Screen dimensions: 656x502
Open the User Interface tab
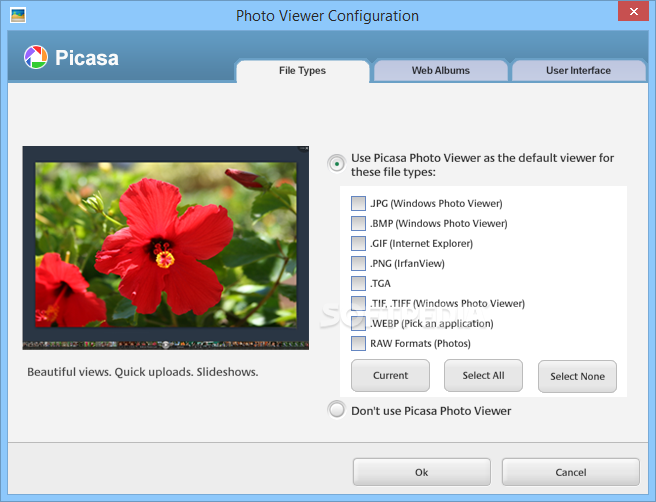(x=578, y=71)
